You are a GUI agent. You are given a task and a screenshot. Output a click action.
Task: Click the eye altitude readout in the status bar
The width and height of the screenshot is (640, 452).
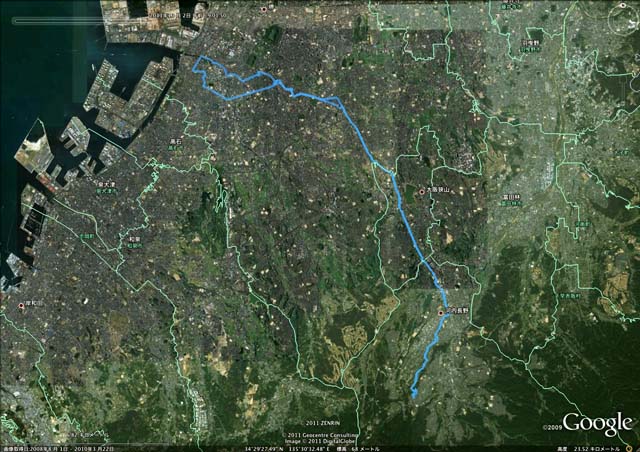(590, 449)
